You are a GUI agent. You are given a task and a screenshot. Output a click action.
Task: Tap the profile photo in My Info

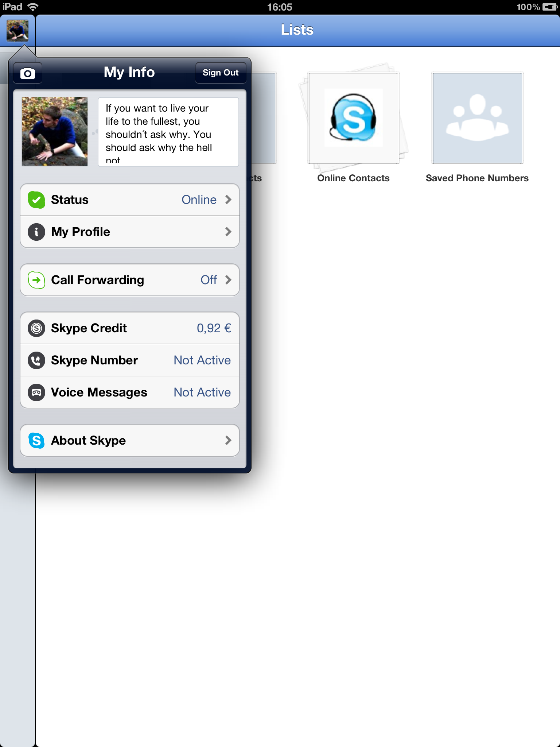[x=55, y=131]
